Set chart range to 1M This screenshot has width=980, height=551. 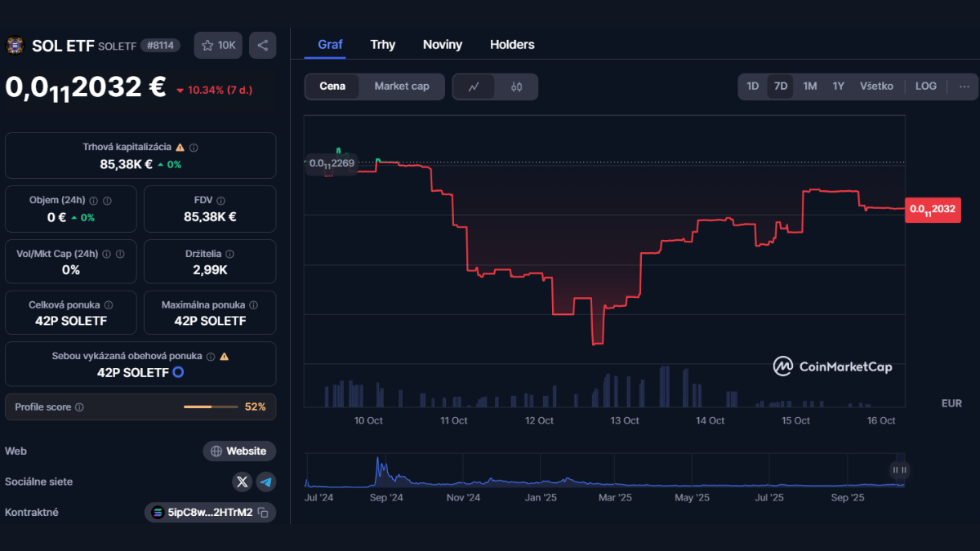810,87
